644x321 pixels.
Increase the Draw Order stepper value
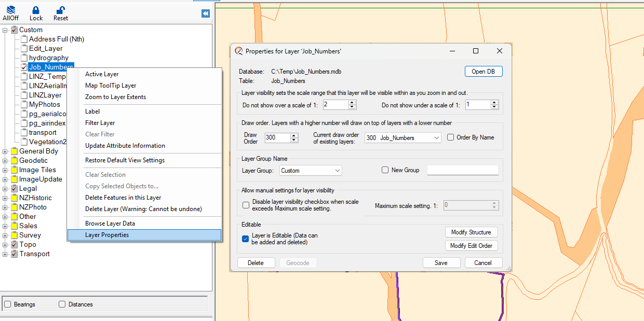[x=294, y=135]
